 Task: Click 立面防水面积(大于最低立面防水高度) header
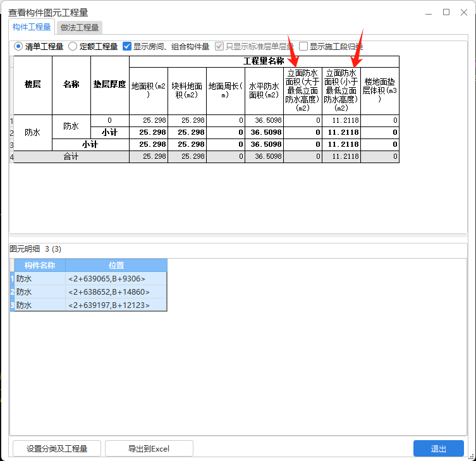coord(303,91)
